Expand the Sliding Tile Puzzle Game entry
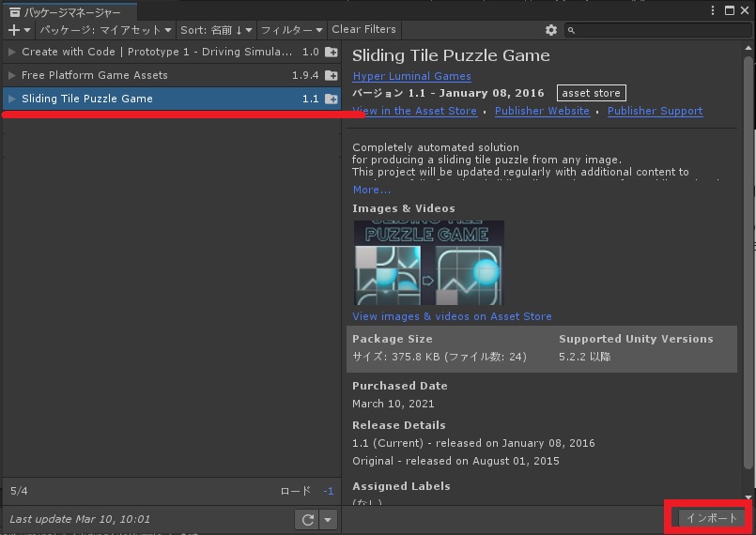This screenshot has height=535, width=756. coord(12,99)
